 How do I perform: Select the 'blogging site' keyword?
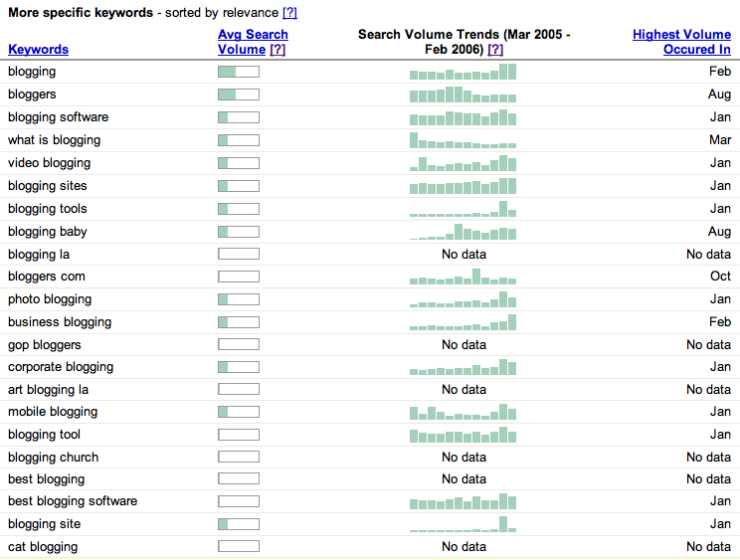45,524
